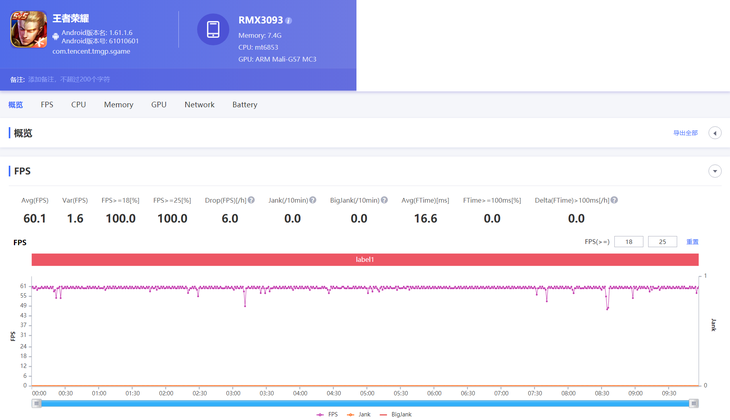The width and height of the screenshot is (730, 420).
Task: Switch to the CPU tab
Action: 78,104
